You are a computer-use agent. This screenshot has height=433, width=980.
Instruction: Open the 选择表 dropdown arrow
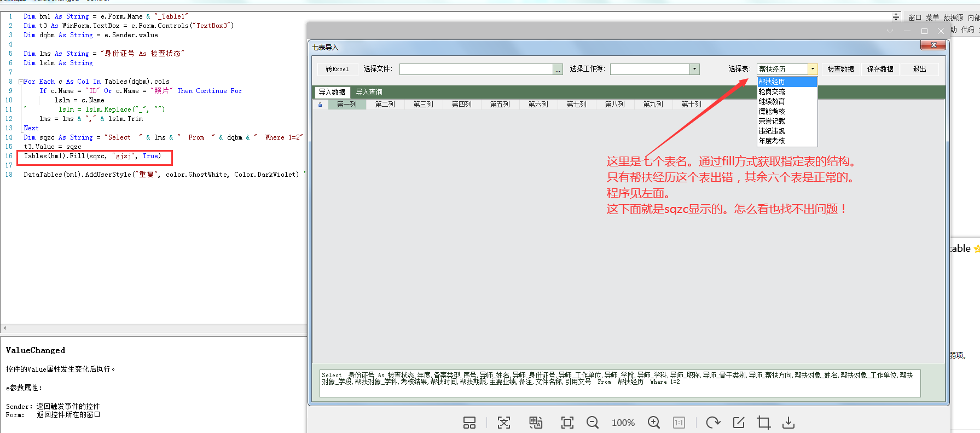813,69
